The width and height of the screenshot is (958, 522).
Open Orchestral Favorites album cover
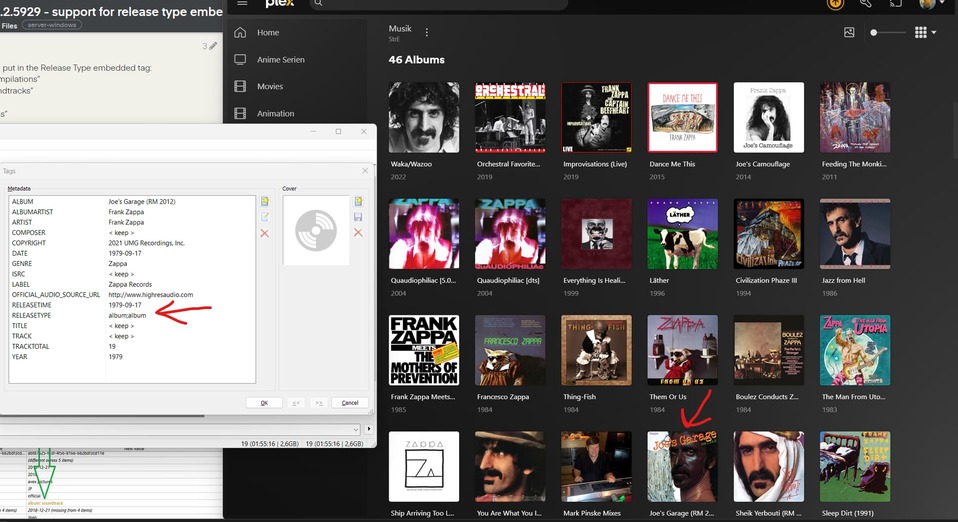click(510, 117)
